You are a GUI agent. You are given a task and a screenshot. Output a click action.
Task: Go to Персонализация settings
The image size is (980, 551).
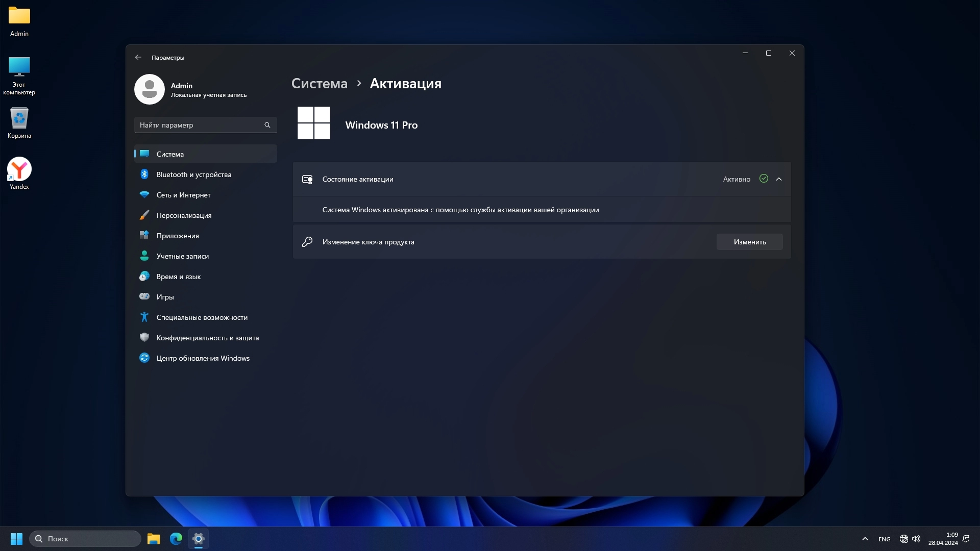[184, 215]
